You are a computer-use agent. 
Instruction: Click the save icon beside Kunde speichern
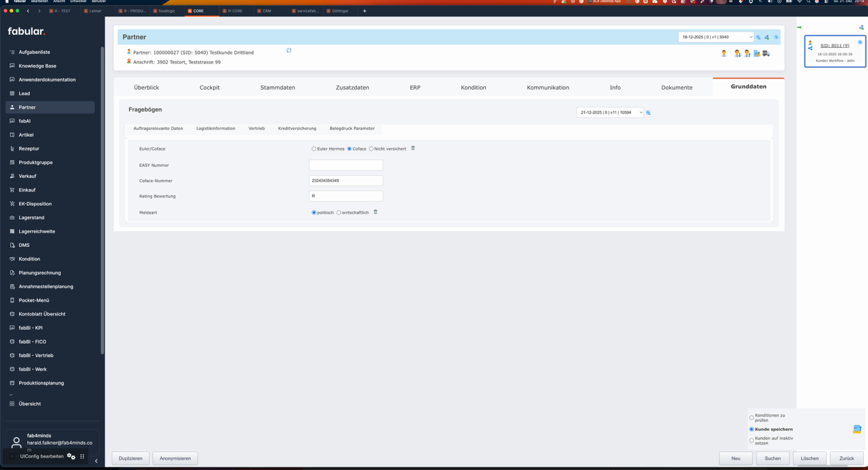coord(857,429)
